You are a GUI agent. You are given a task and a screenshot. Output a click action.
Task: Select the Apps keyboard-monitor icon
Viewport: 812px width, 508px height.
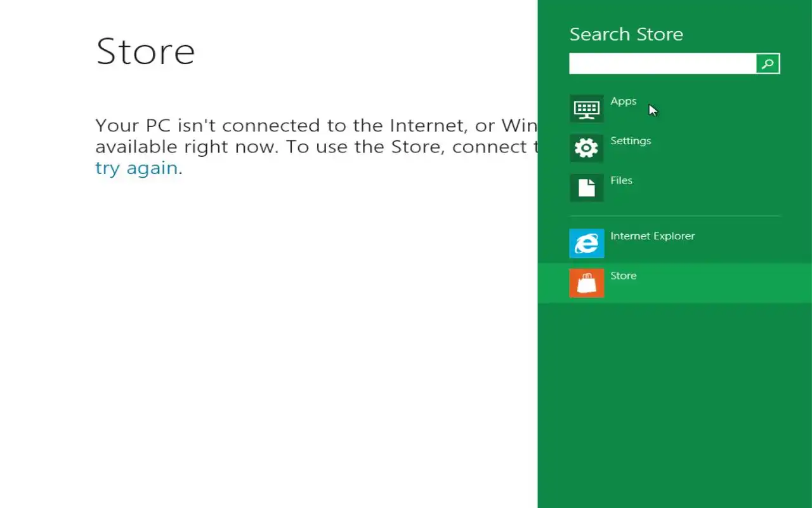(586, 109)
